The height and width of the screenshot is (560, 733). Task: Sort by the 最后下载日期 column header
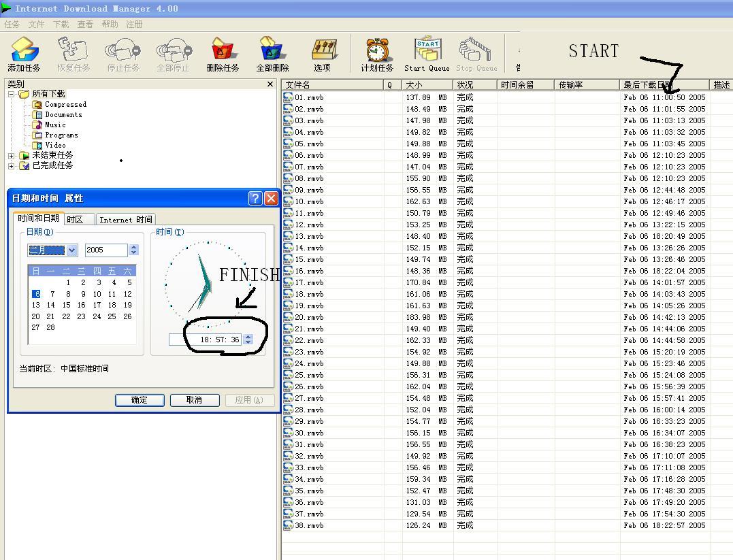(664, 84)
